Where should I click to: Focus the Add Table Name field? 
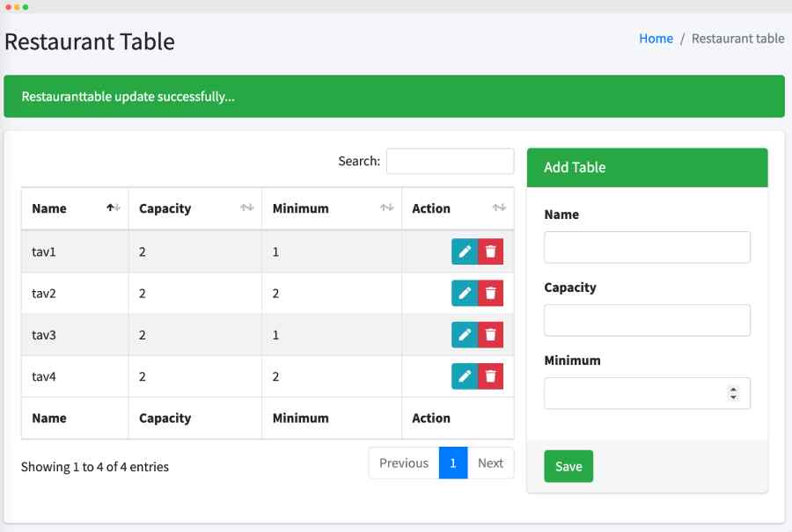[x=647, y=247]
